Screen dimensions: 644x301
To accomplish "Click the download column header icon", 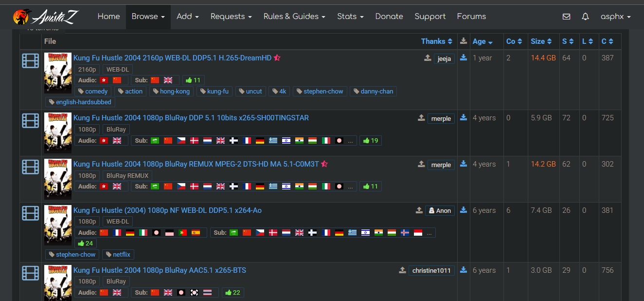I will pos(464,41).
